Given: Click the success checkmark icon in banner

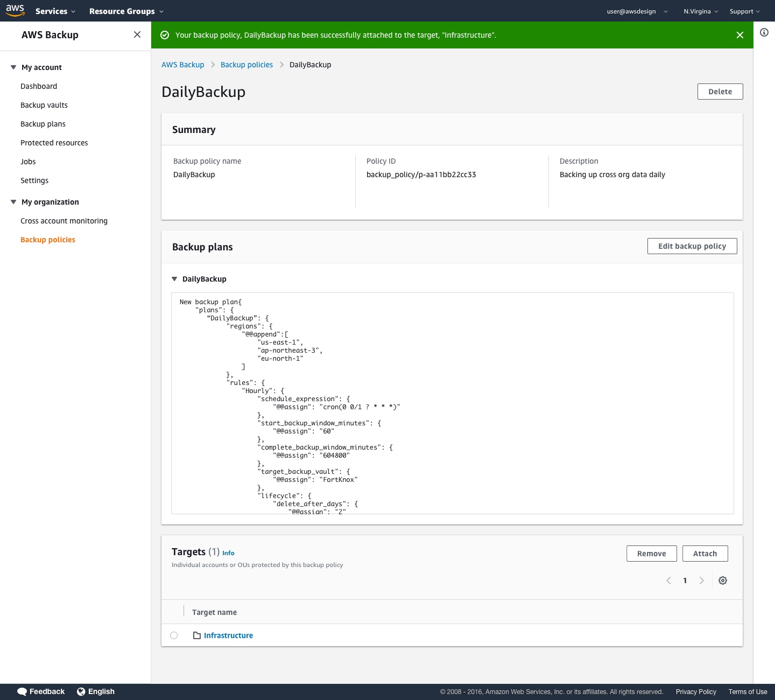Looking at the screenshot, I should point(165,35).
